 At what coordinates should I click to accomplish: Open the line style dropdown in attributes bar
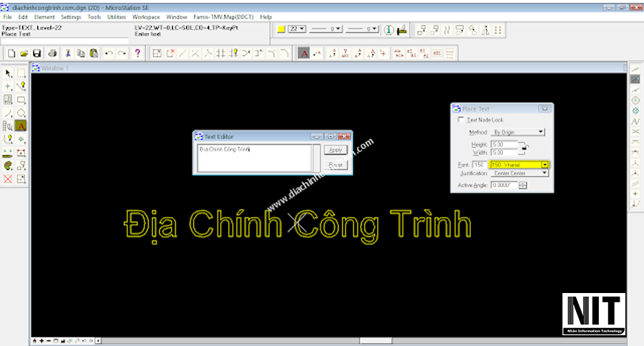pyautogui.click(x=326, y=29)
